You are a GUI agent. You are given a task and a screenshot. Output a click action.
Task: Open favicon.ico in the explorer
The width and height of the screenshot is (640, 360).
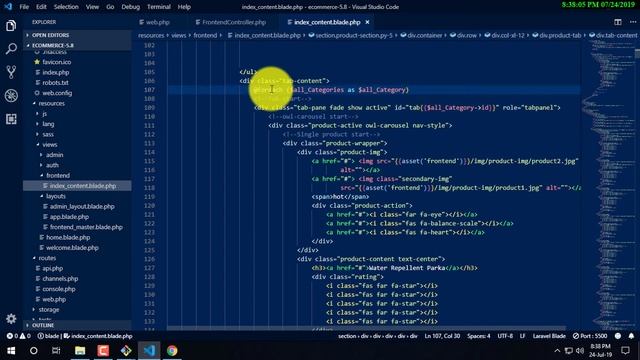[x=56, y=62]
